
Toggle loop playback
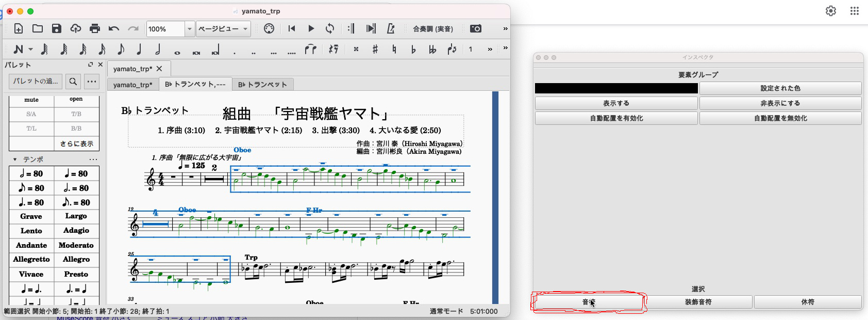point(330,29)
